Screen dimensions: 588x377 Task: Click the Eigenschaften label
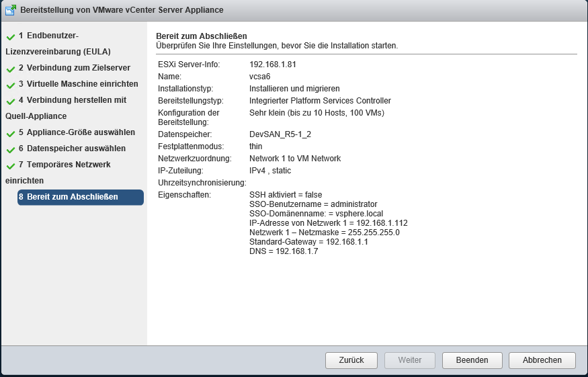click(185, 195)
